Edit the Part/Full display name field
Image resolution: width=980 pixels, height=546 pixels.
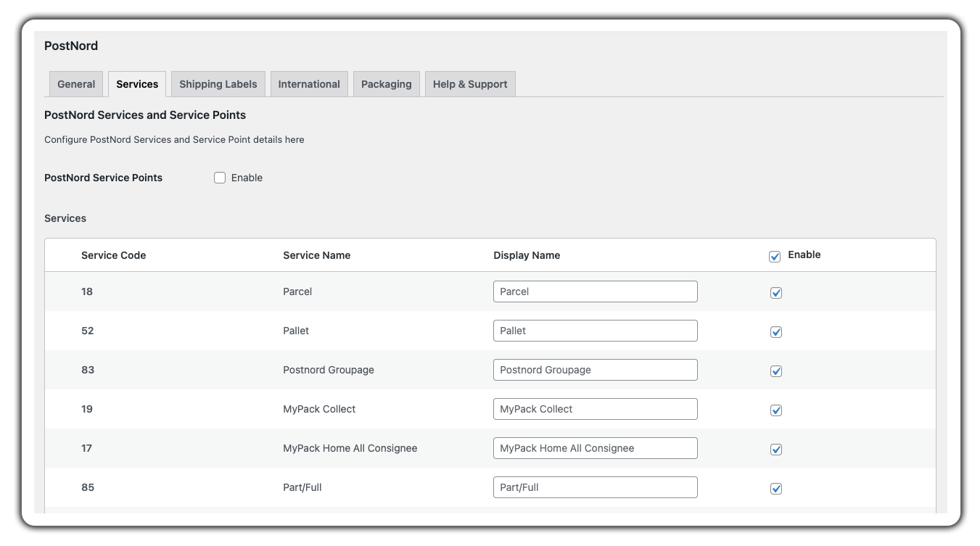click(x=596, y=487)
